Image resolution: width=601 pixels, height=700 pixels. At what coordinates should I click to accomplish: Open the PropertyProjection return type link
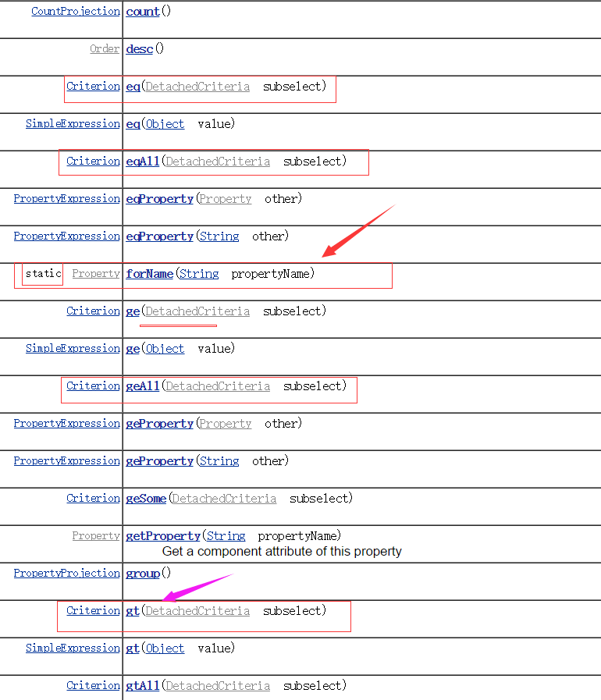coord(67,574)
